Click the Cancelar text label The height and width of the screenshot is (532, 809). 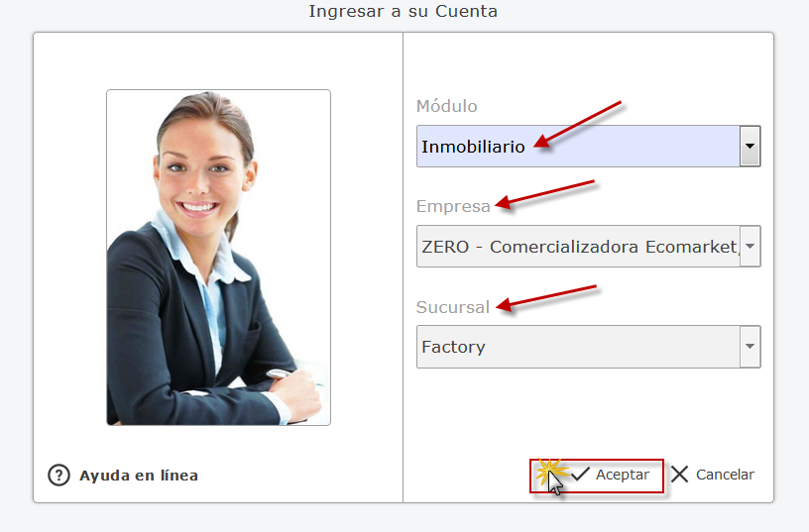tap(725, 475)
